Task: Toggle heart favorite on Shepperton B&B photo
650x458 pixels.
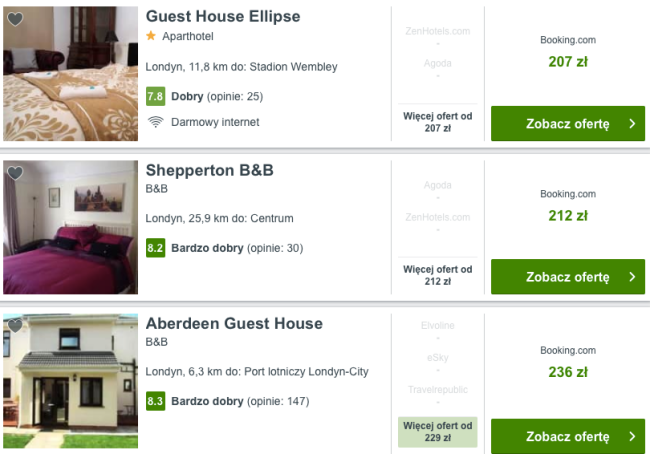Action: 15,173
